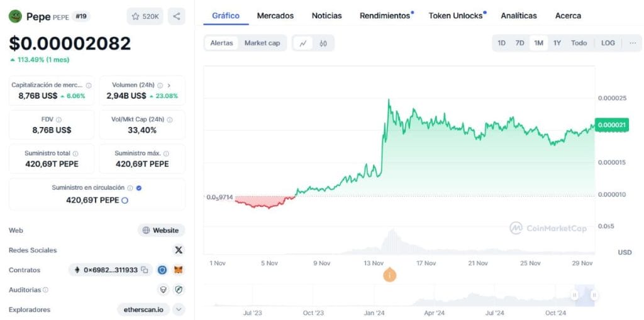
Task: Click the #19 rank badge
Action: (81, 16)
